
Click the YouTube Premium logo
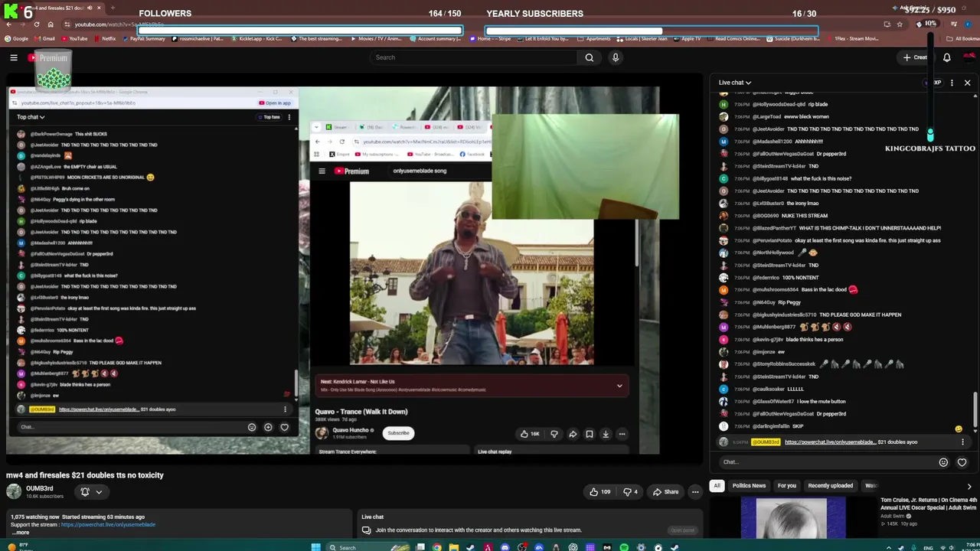[x=48, y=58]
